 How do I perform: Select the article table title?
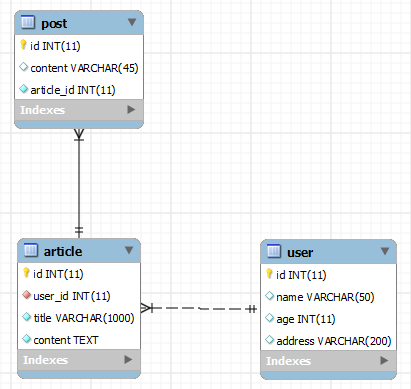(63, 251)
